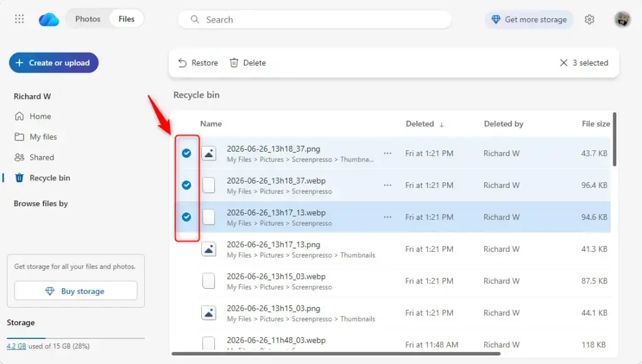Viewport: 642px width, 364px height.
Task: Switch to the Photos tab
Action: pos(88,19)
